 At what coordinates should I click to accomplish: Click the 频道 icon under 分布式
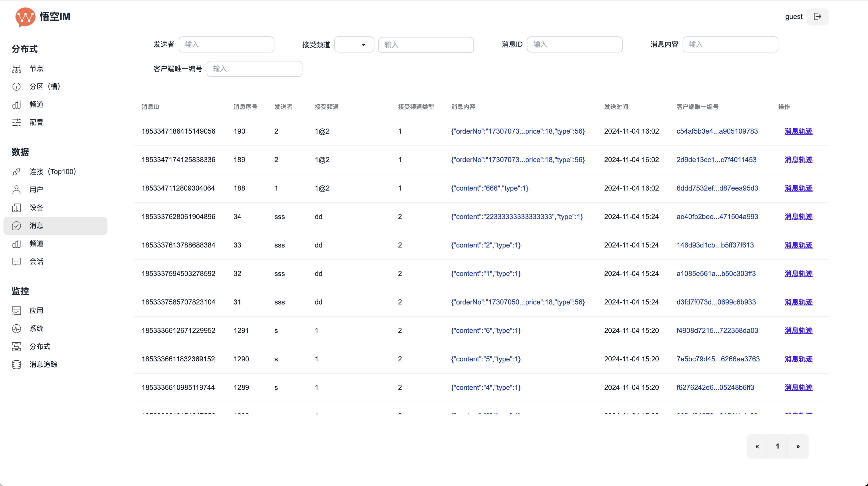coord(16,105)
